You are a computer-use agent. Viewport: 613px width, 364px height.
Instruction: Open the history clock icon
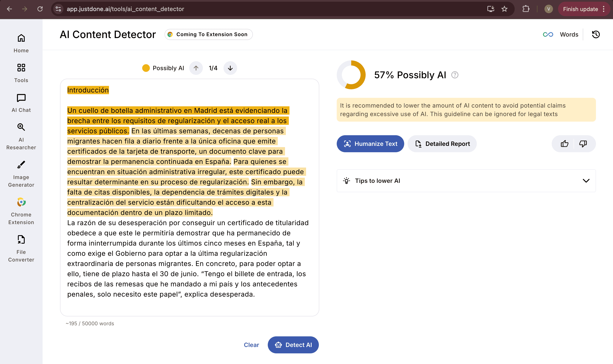[596, 35]
